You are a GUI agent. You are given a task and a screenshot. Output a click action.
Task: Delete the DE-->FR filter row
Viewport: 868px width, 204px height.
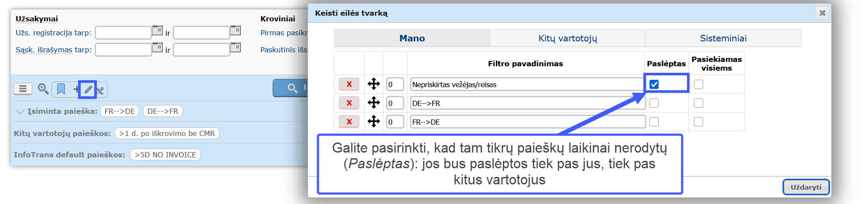(x=349, y=103)
